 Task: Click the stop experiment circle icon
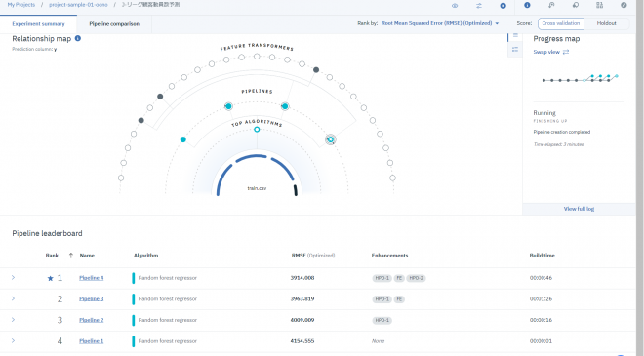click(x=503, y=5)
